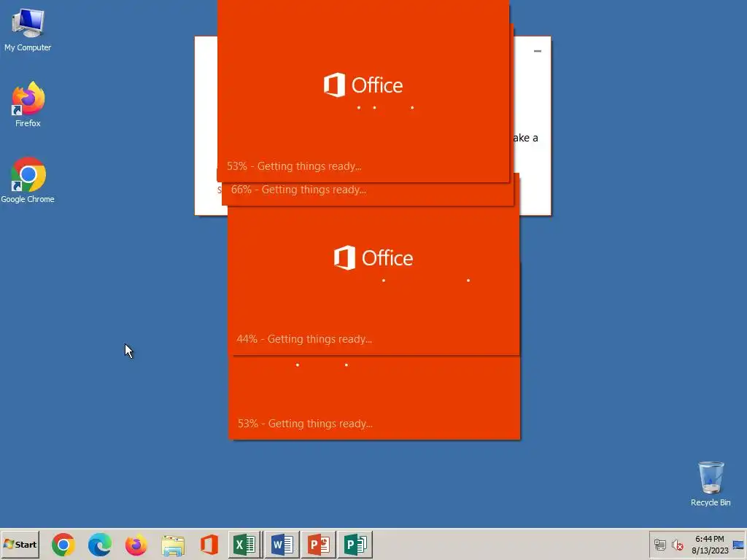Click the show desktop icon beside the clock
This screenshot has width=747, height=560.
point(738,545)
